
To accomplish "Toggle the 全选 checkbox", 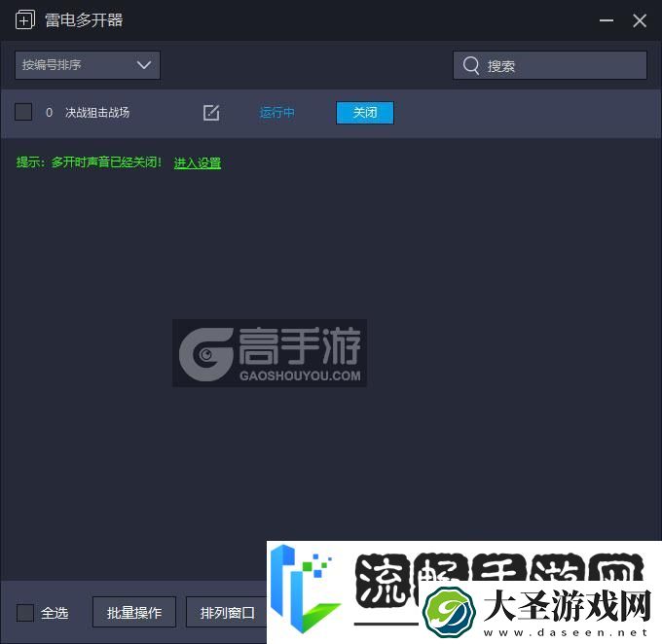I will point(25,613).
